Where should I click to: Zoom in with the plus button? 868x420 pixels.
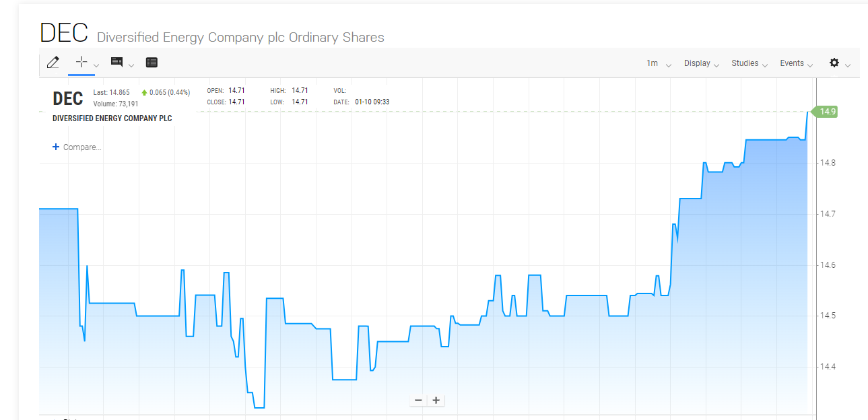tap(436, 400)
